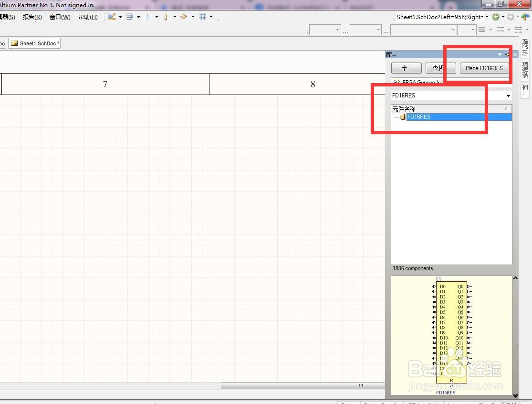Click the grids toolbar icon
Image resolution: width=532 pixels, height=404 pixels.
[x=202, y=17]
